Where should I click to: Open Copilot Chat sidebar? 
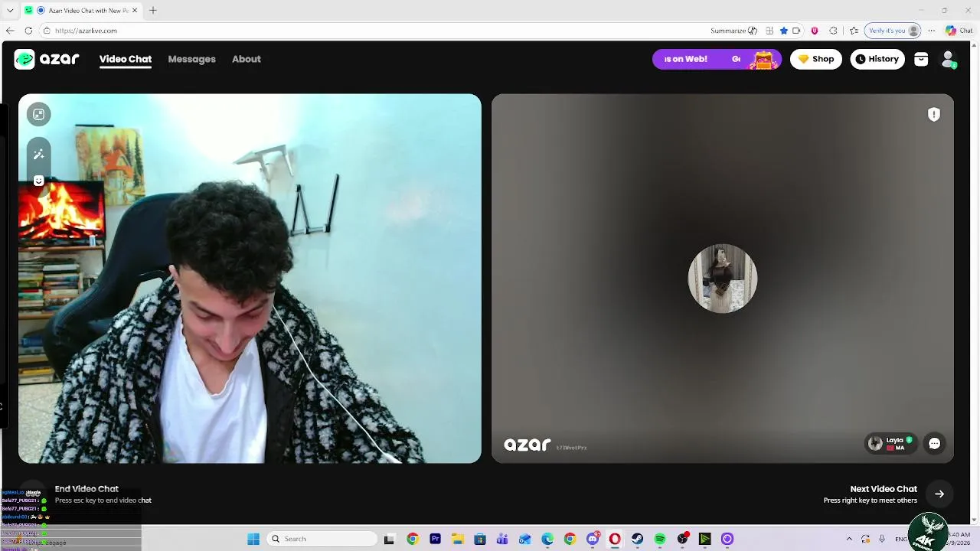click(960, 31)
